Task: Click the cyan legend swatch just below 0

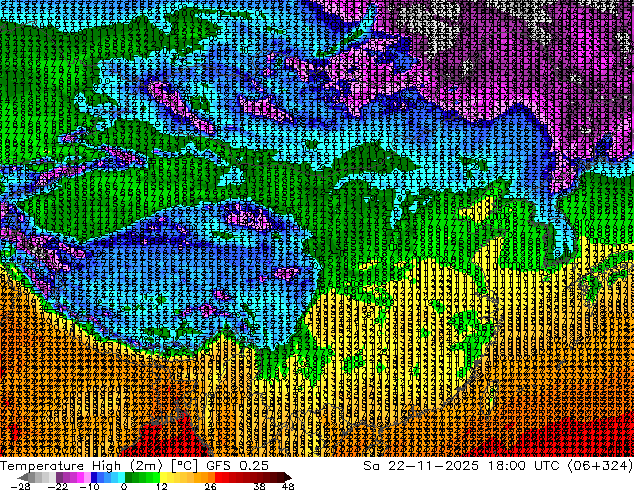Action: click(x=121, y=477)
